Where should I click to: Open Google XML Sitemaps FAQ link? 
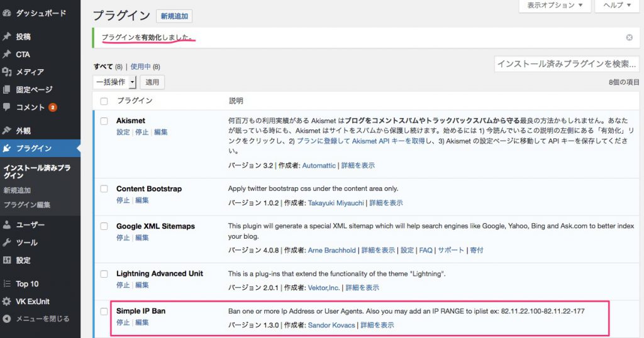pos(426,250)
